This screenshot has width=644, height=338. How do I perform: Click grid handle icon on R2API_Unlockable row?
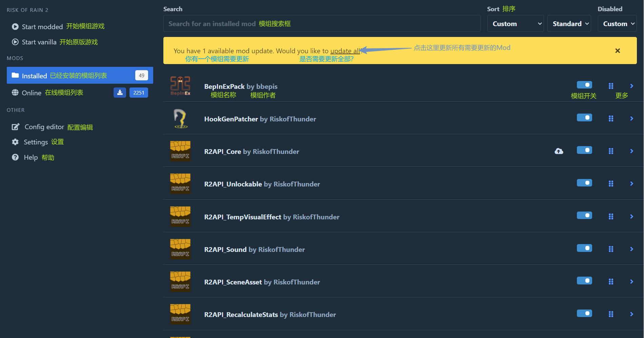(x=611, y=183)
